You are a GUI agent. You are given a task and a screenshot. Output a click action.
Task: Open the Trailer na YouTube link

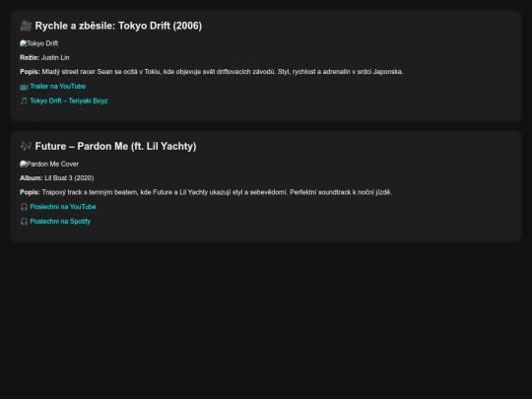tap(58, 87)
